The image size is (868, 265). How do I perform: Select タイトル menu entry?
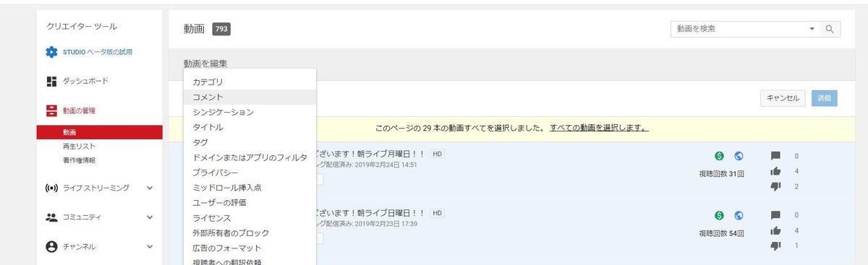(x=250, y=127)
